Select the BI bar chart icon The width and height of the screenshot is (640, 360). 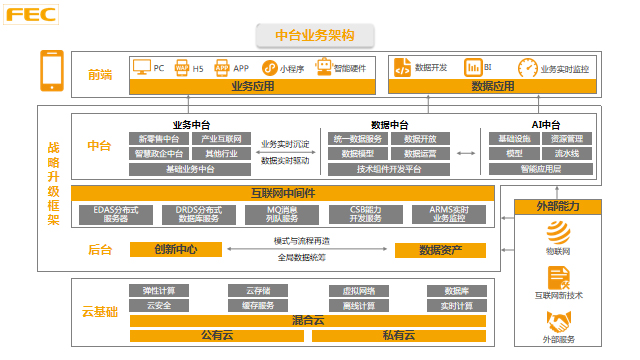[x=473, y=67]
